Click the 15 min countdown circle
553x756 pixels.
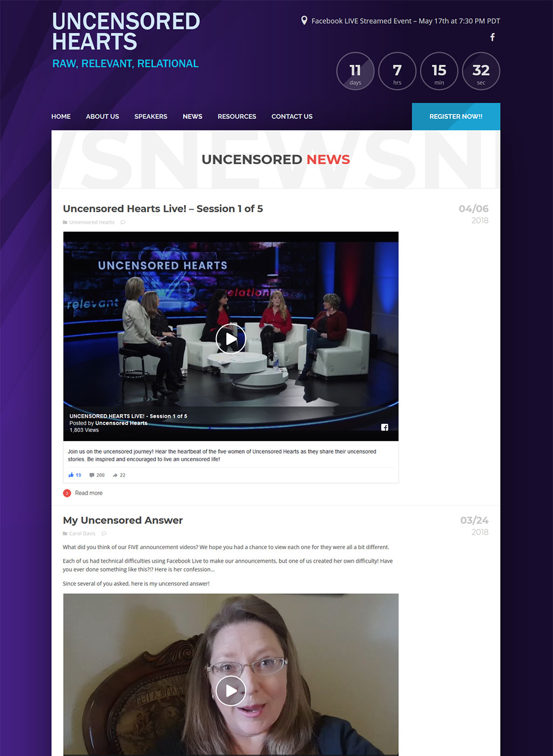[439, 71]
